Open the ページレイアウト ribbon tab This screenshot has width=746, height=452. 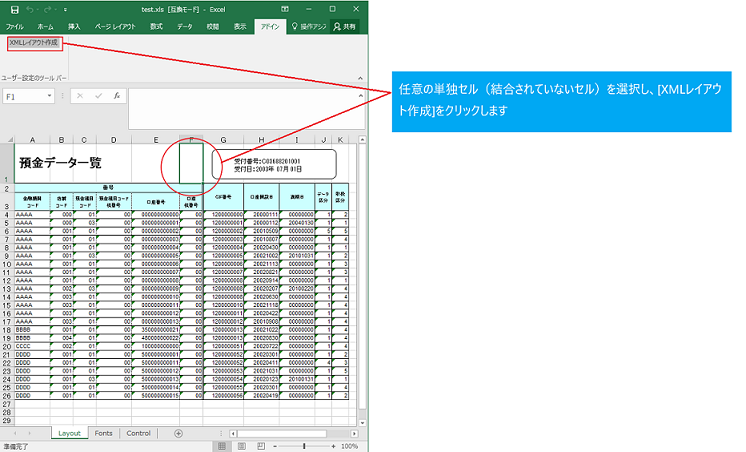tap(115, 27)
